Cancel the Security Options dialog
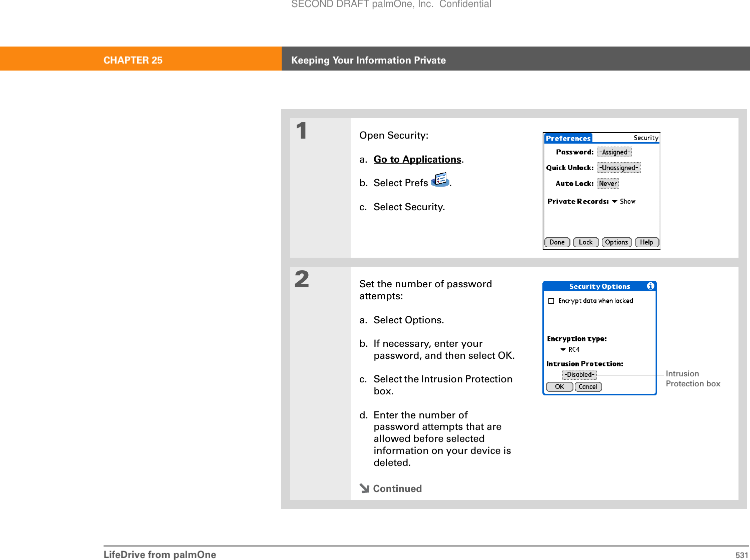Image resolution: width=750 pixels, height=560 pixels. click(588, 386)
